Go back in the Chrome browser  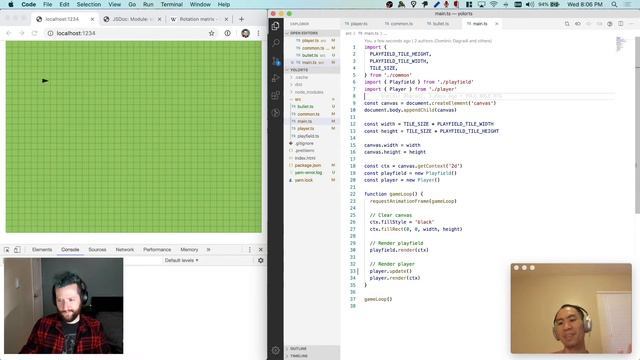[9, 33]
